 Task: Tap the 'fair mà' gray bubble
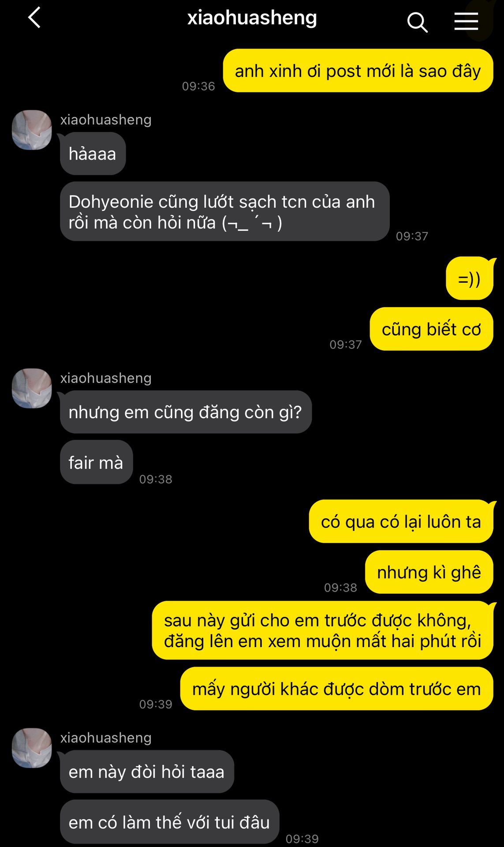[x=96, y=462]
